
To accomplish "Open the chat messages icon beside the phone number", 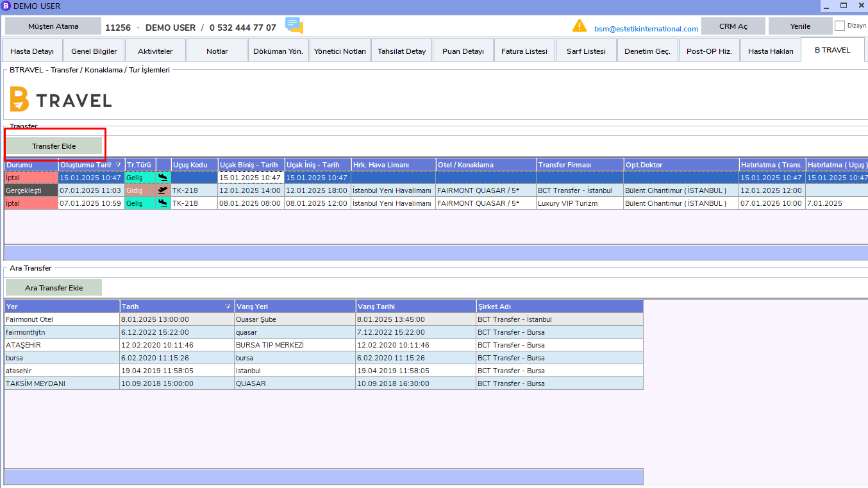I will coord(294,26).
